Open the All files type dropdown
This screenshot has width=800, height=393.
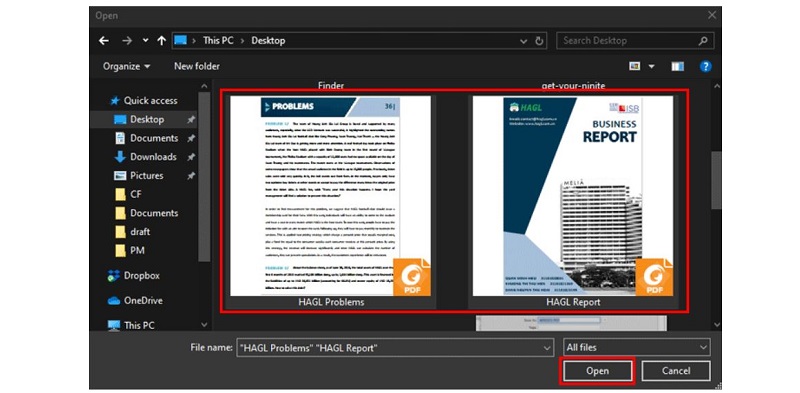pos(637,348)
